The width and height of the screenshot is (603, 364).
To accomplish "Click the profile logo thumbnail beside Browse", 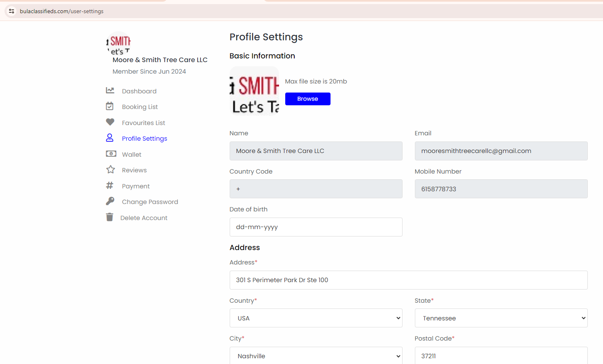I will point(254,91).
